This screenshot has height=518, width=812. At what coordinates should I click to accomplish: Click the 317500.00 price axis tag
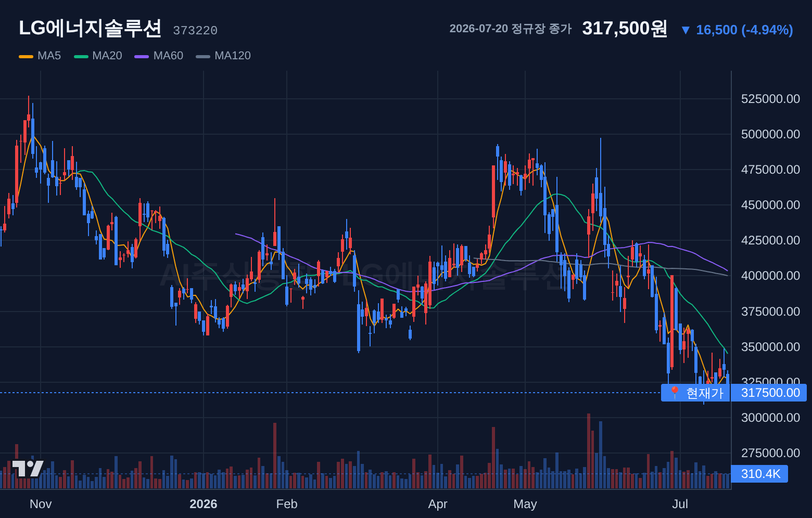(769, 393)
